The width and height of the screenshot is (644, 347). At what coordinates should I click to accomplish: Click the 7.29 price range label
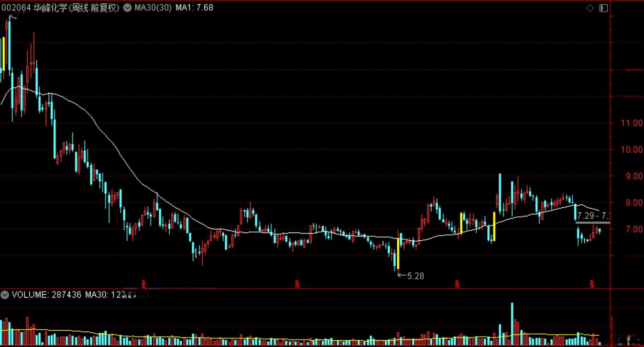click(x=593, y=216)
